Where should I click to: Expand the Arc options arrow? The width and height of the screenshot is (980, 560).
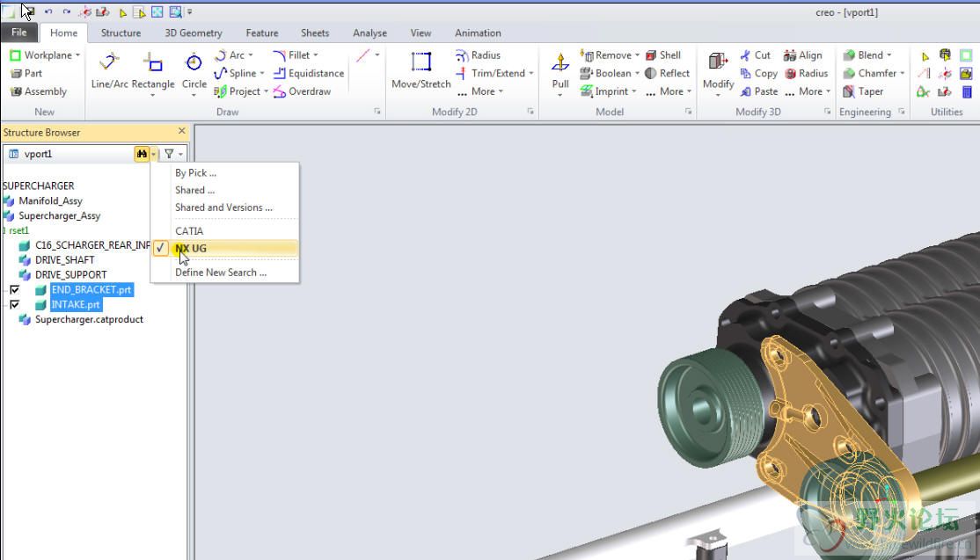click(251, 55)
